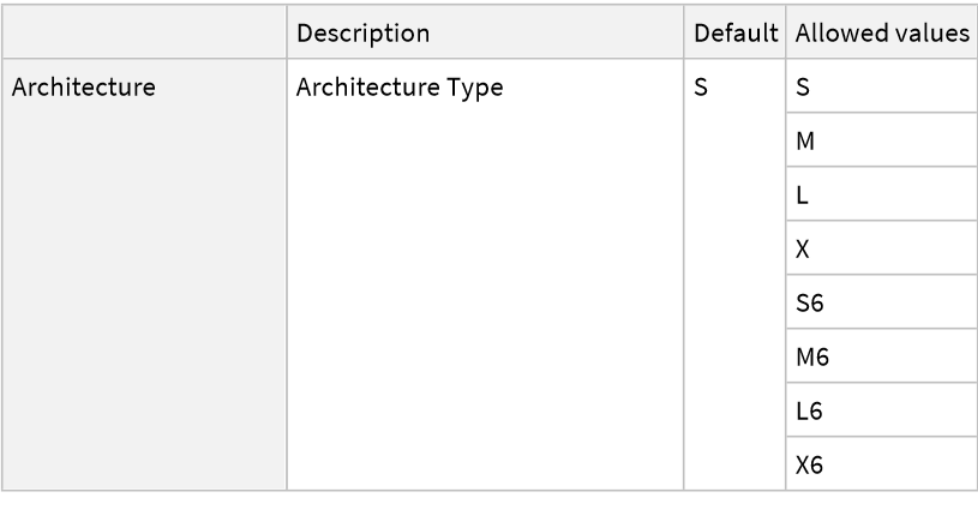The height and width of the screenshot is (524, 978).
Task: Select the M6 allowed value
Action: click(x=810, y=357)
